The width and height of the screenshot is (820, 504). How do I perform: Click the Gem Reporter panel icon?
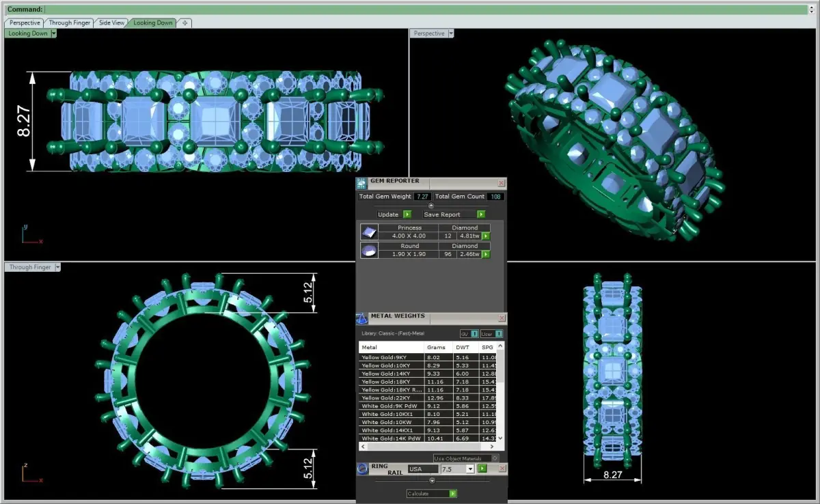pyautogui.click(x=362, y=183)
